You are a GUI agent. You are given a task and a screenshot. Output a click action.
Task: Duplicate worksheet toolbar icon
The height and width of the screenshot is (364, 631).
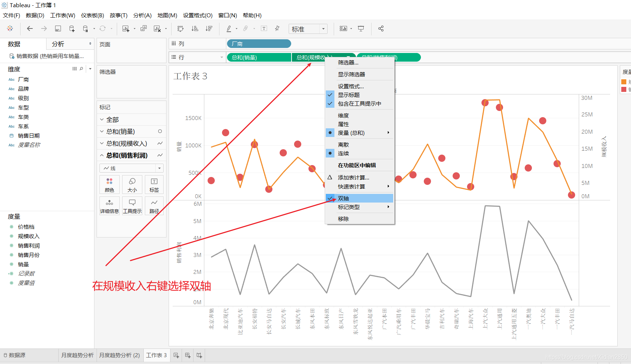click(x=143, y=28)
